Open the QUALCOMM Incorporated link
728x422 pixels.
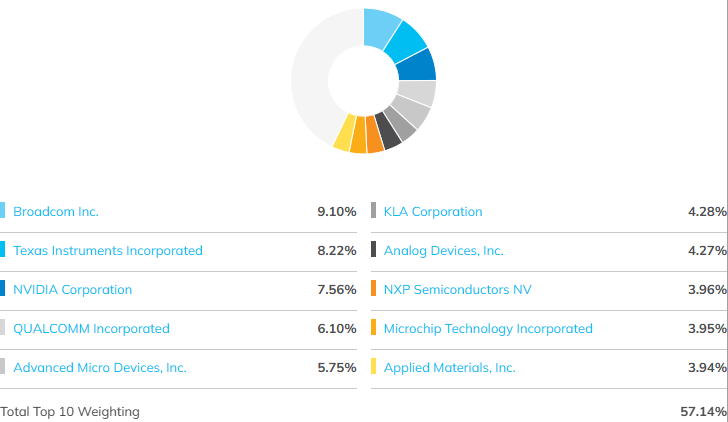91,329
